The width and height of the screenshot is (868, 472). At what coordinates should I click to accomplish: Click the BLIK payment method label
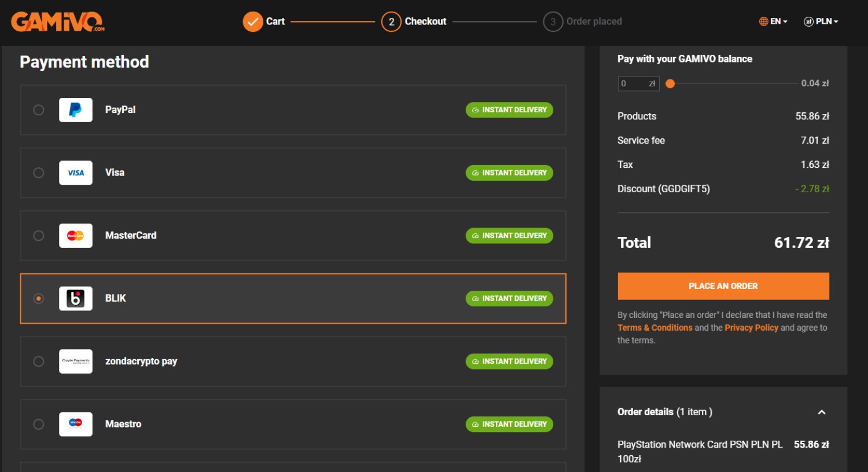115,298
